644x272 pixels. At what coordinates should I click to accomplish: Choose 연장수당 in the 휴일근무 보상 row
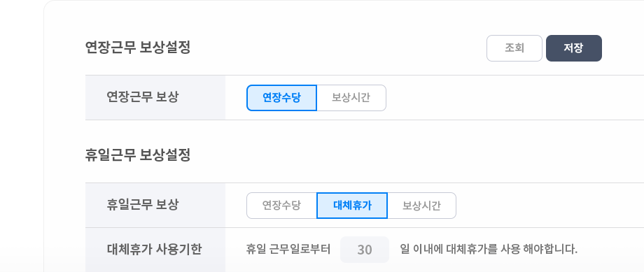[x=281, y=206]
